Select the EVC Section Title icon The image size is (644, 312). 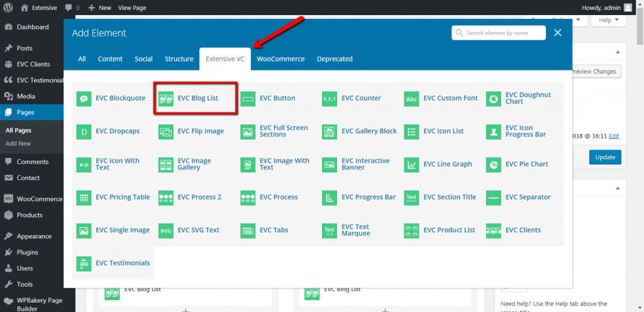(411, 198)
